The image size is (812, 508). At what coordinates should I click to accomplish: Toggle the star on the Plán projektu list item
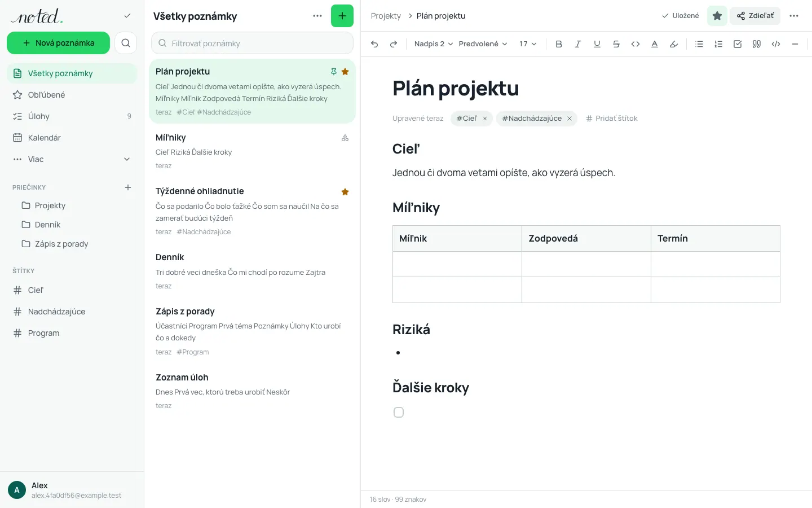[x=345, y=72]
